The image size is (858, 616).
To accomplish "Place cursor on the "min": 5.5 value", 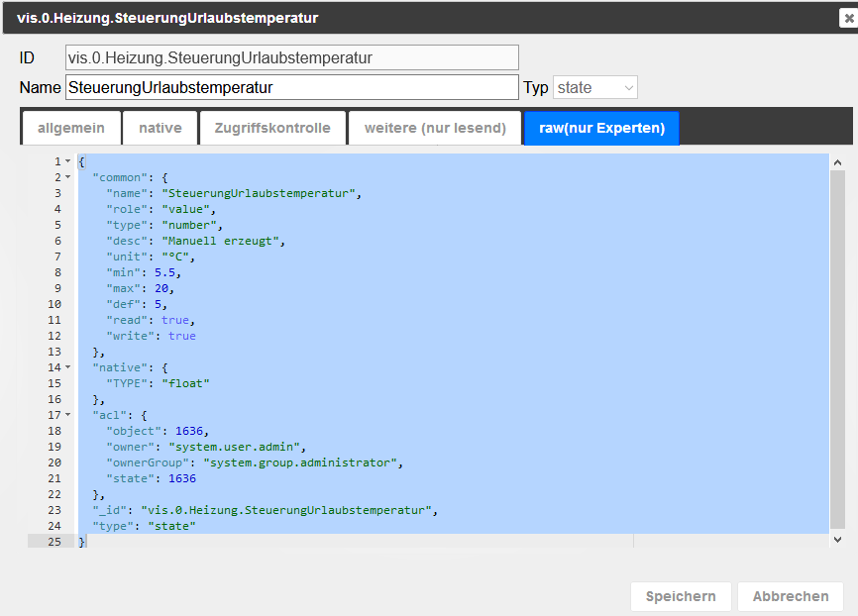I will [167, 272].
